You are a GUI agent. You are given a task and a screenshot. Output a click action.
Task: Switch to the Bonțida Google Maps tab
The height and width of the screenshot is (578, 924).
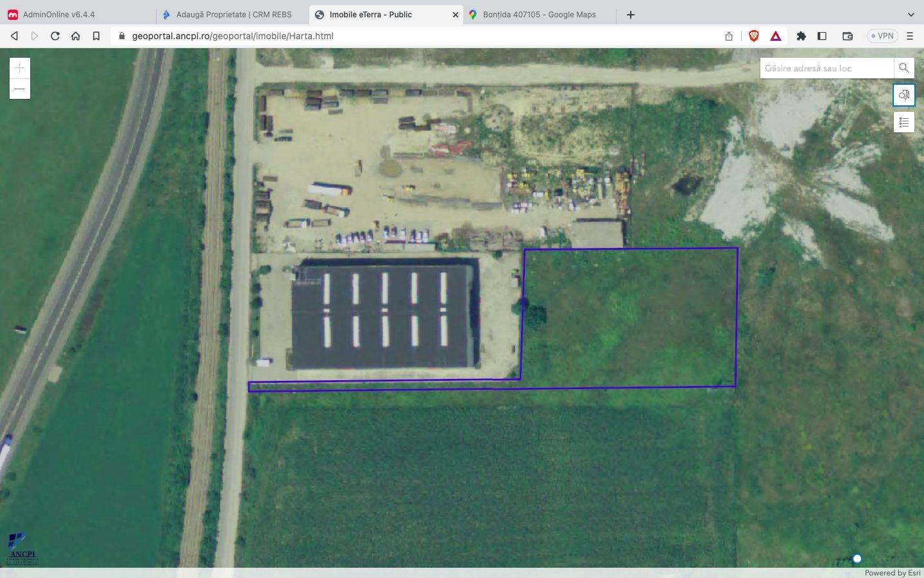coord(539,14)
